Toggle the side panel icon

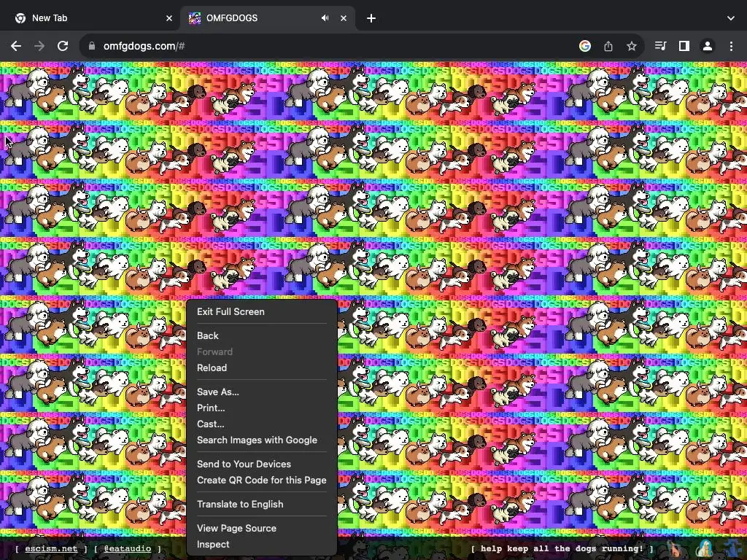684,46
